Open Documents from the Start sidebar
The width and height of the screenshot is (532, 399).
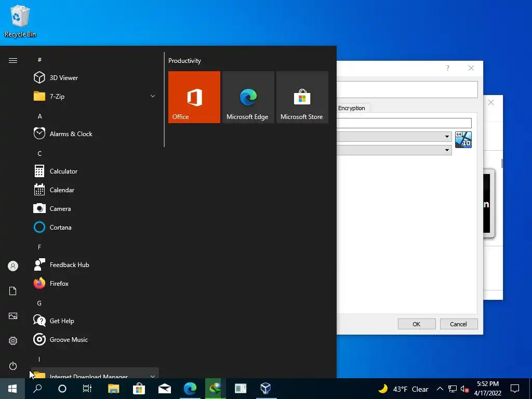click(x=13, y=291)
